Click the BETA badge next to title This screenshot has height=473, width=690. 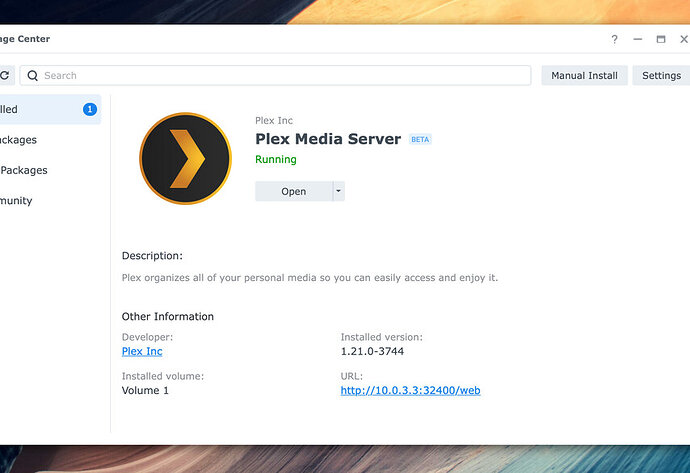420,139
